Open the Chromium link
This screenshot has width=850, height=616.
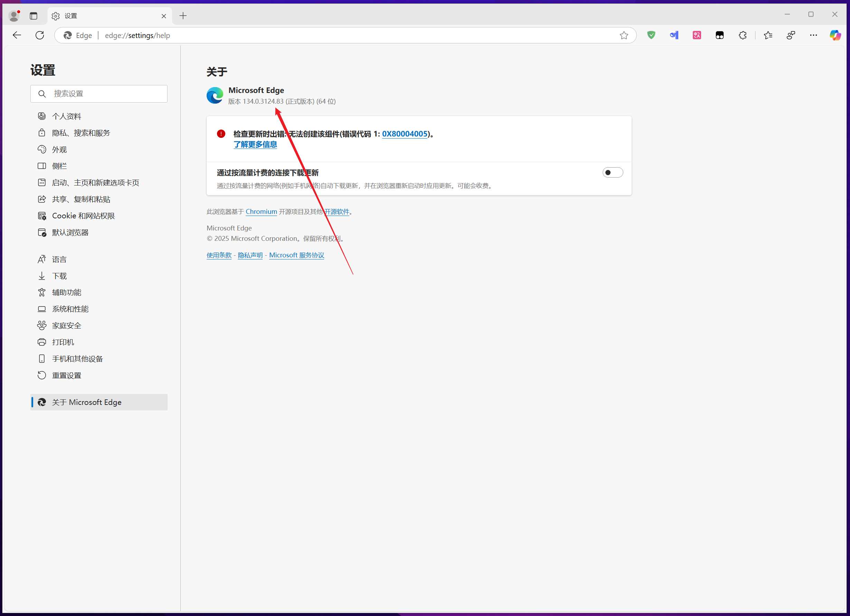[261, 212]
